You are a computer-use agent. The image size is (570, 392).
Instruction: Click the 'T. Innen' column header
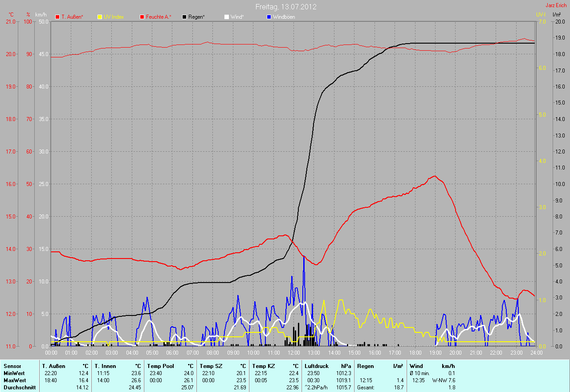tap(106, 366)
